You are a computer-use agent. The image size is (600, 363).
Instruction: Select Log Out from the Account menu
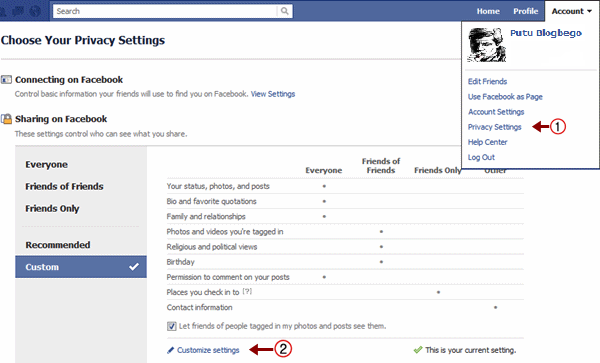pos(481,157)
